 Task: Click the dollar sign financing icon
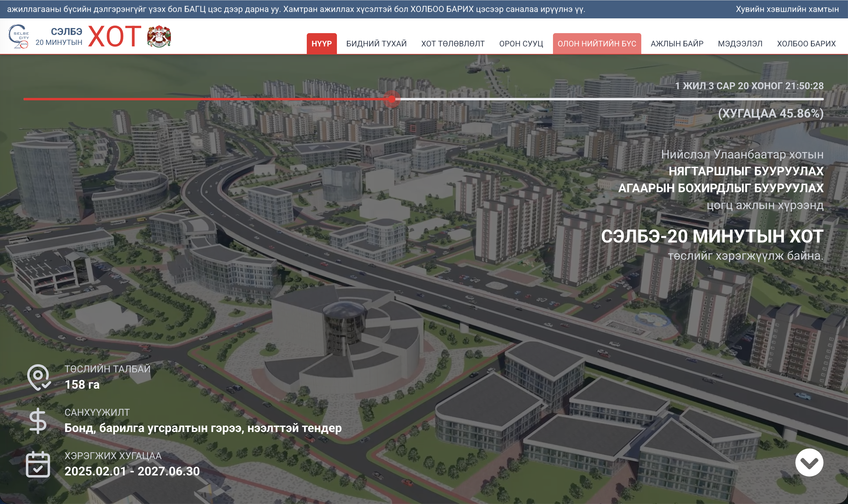click(38, 421)
